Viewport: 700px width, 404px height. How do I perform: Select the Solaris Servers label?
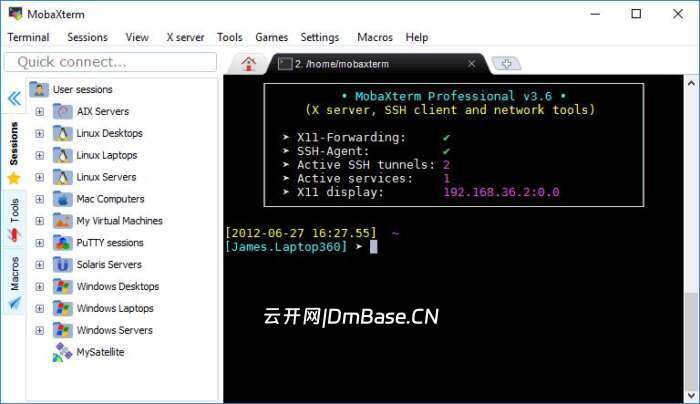pyautogui.click(x=109, y=264)
